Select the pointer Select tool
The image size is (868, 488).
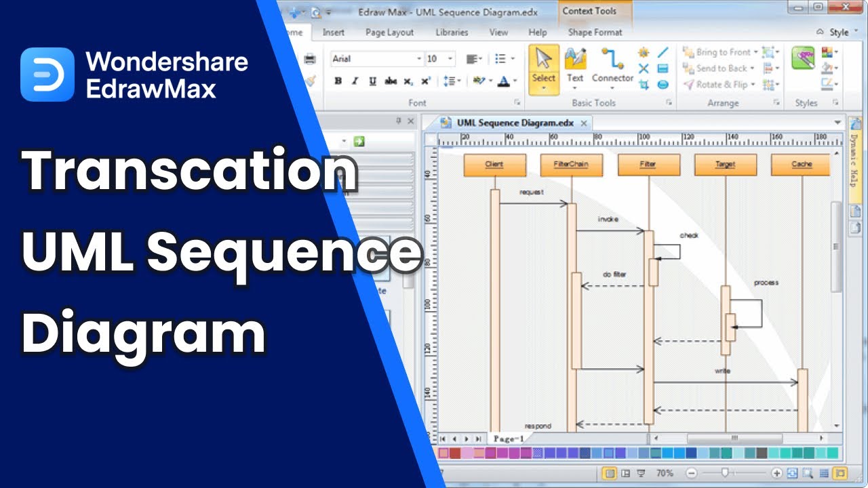pos(543,69)
